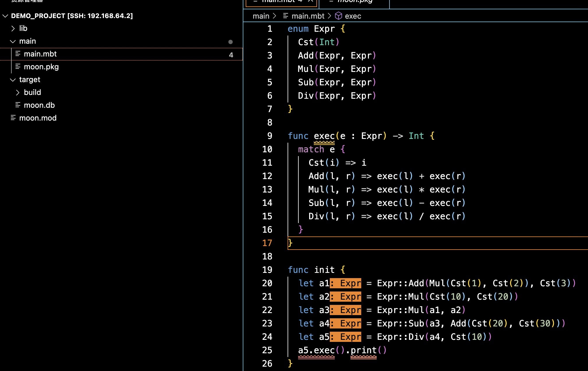The height and width of the screenshot is (371, 588).
Task: Select the lib folder label
Action: pyautogui.click(x=23, y=28)
